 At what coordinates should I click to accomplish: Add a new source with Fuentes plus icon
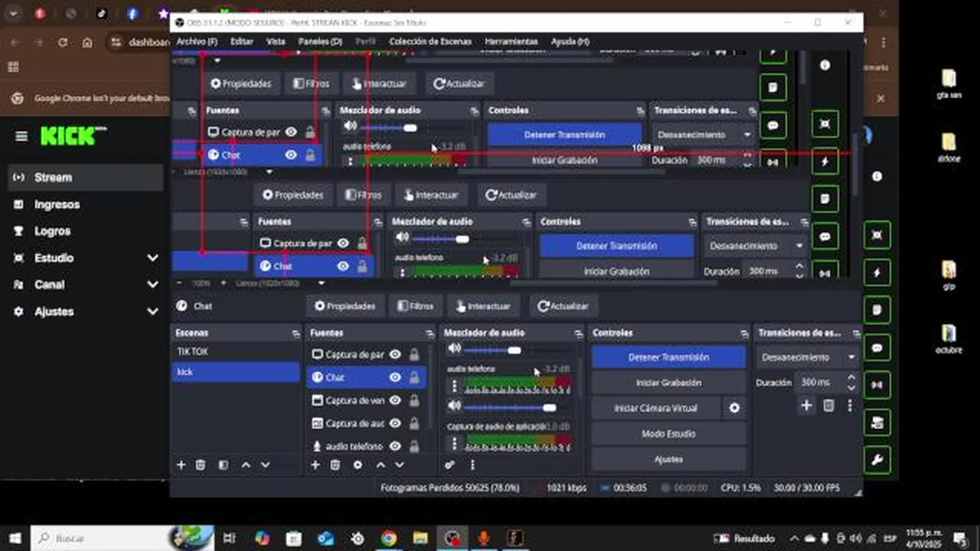pyautogui.click(x=315, y=465)
